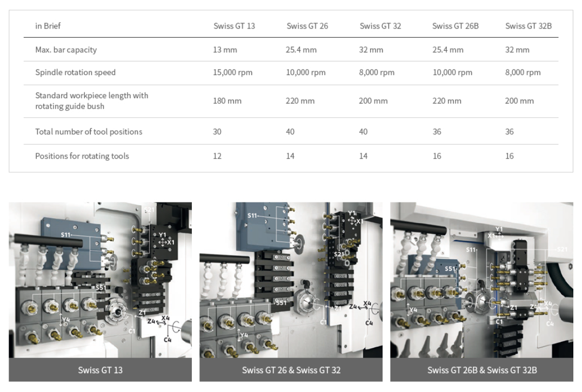Click the 'S11' label in Swiss GT 26 & 32 image

252,215
